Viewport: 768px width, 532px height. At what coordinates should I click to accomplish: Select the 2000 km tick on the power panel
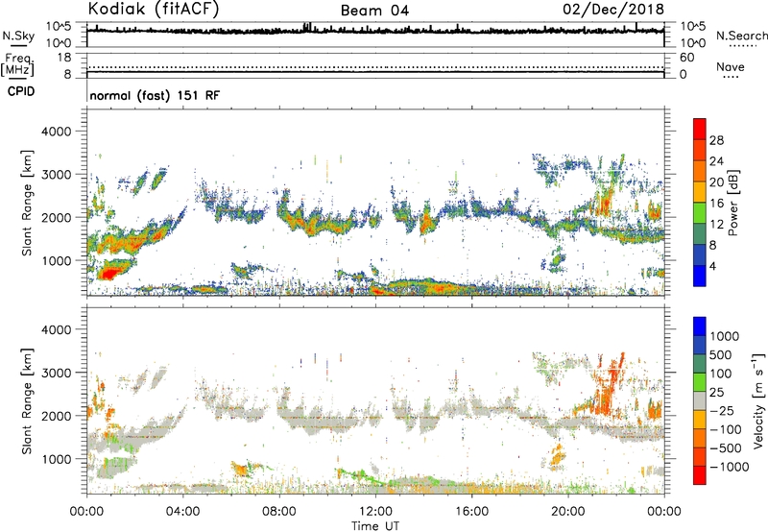point(59,217)
